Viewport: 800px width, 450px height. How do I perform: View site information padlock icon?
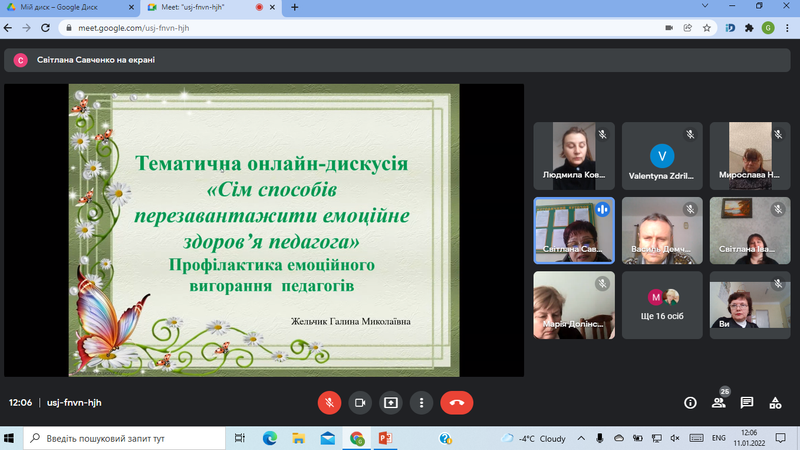69,28
